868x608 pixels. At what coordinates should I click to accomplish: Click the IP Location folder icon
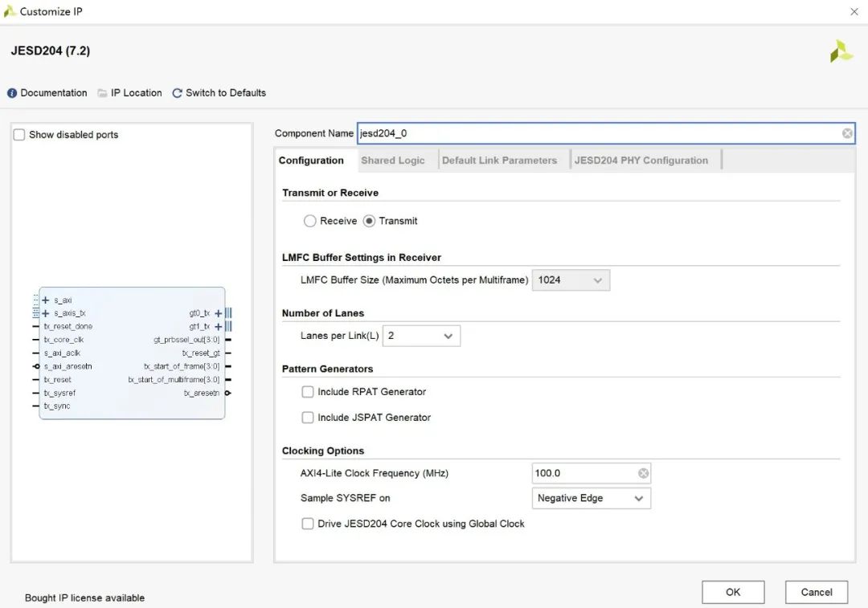(102, 93)
